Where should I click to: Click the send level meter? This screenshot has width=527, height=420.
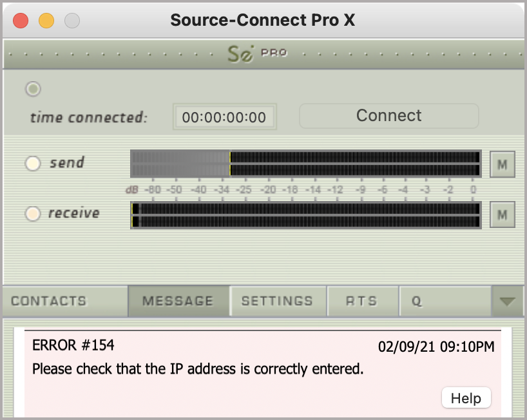[305, 163]
